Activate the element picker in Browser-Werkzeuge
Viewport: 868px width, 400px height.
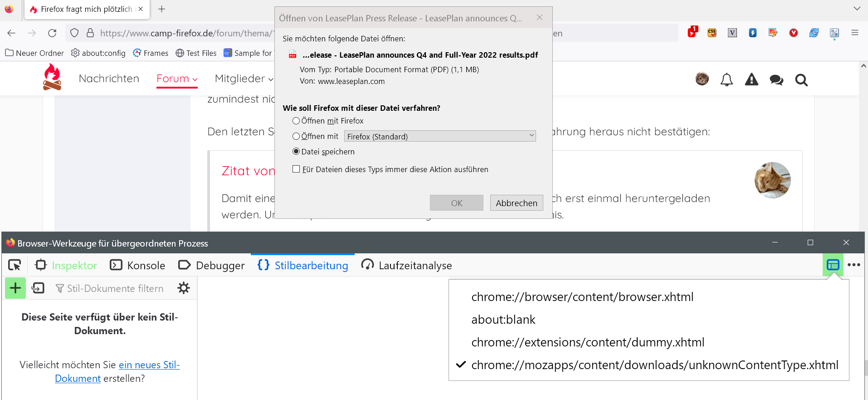pos(15,265)
